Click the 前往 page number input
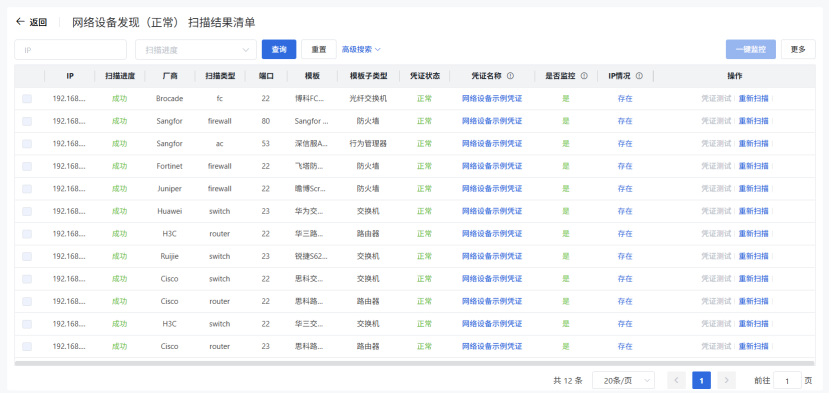Image resolution: width=829 pixels, height=393 pixels. pyautogui.click(x=787, y=380)
